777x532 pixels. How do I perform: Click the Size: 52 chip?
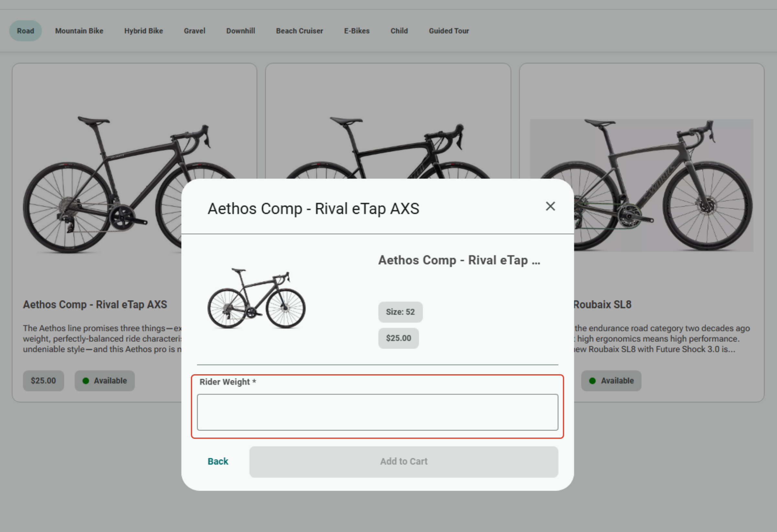pos(400,312)
